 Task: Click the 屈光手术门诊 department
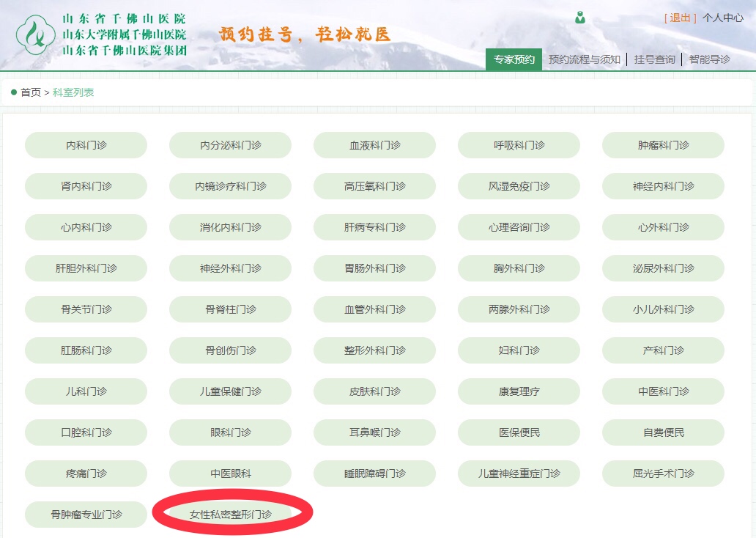[663, 473]
